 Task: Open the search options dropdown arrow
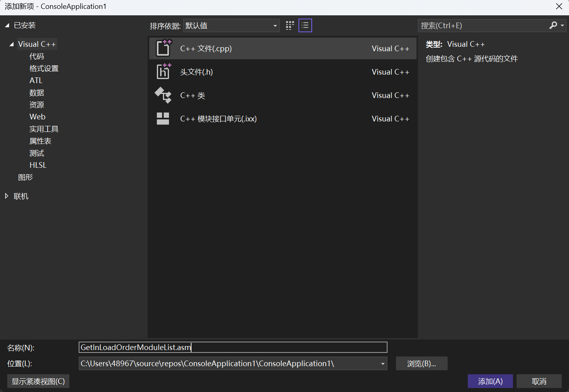563,25
